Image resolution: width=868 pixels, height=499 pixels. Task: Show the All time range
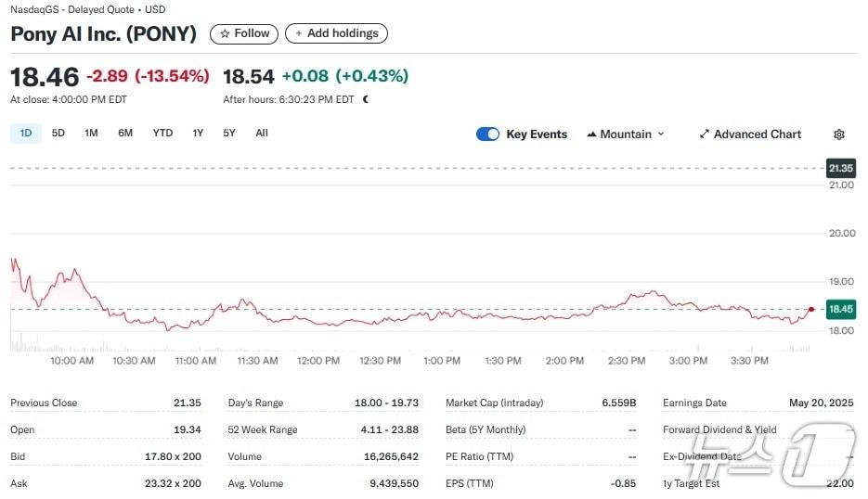coord(262,134)
